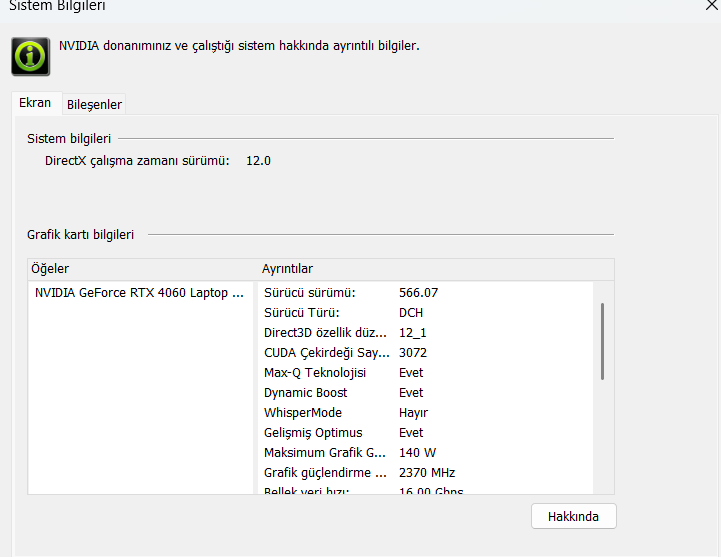Click the Sistem bilgileri section heading
Screen dimensions: 721x557
tap(69, 139)
